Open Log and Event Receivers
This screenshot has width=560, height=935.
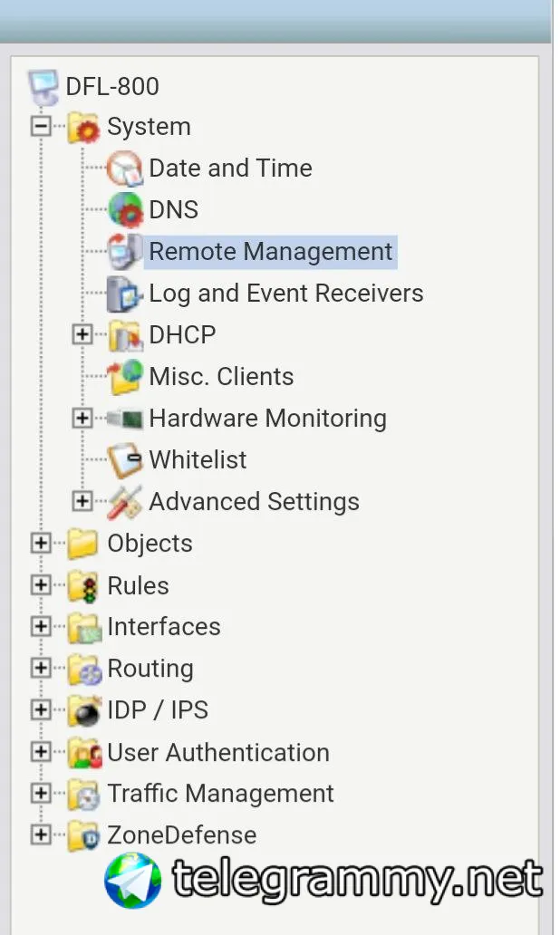click(286, 294)
